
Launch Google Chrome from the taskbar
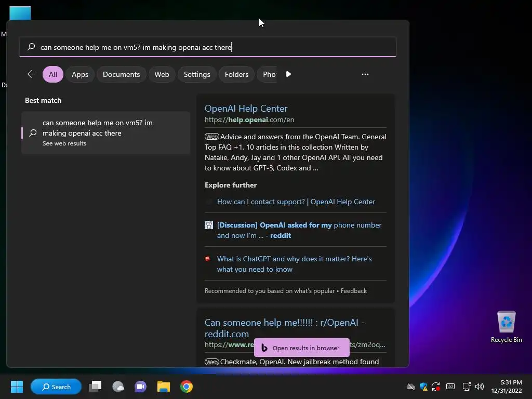[187, 387]
